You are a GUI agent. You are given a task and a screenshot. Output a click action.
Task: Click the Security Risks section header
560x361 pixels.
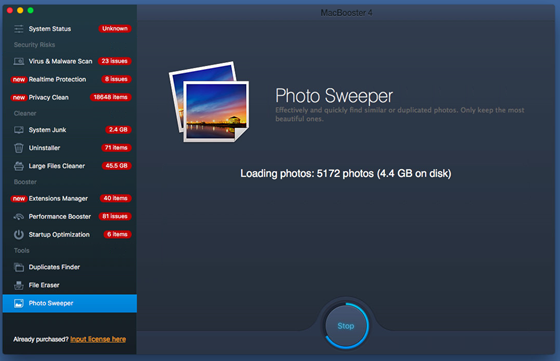point(34,45)
